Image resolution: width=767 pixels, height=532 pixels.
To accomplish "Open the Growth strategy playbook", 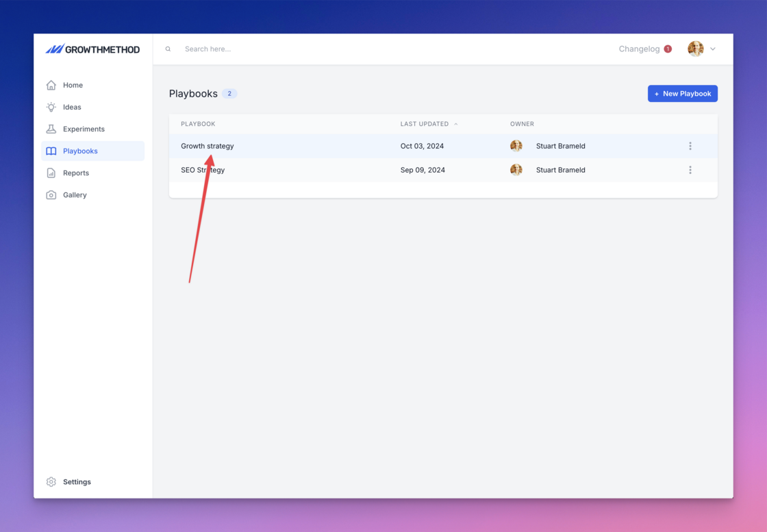I will point(208,146).
